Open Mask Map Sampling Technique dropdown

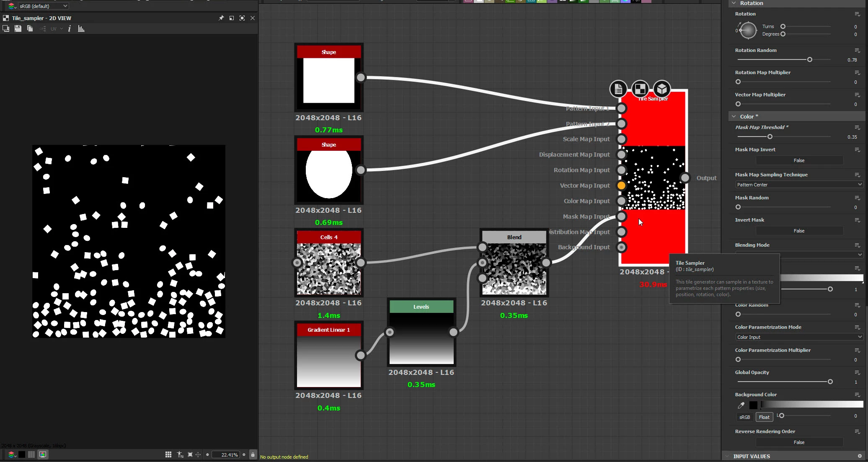[799, 185]
